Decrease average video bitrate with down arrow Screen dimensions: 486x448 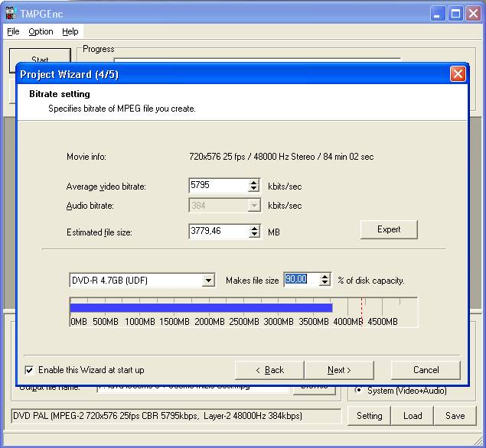point(254,189)
